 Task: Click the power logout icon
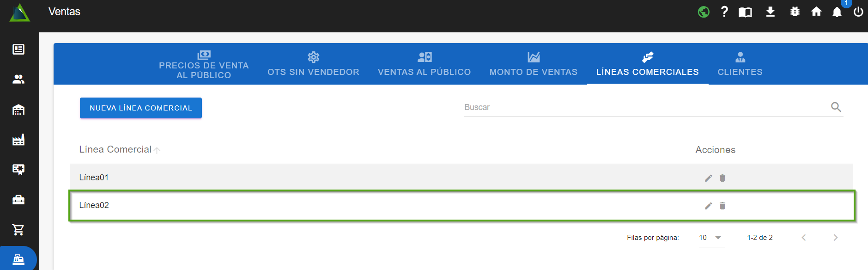pyautogui.click(x=858, y=12)
